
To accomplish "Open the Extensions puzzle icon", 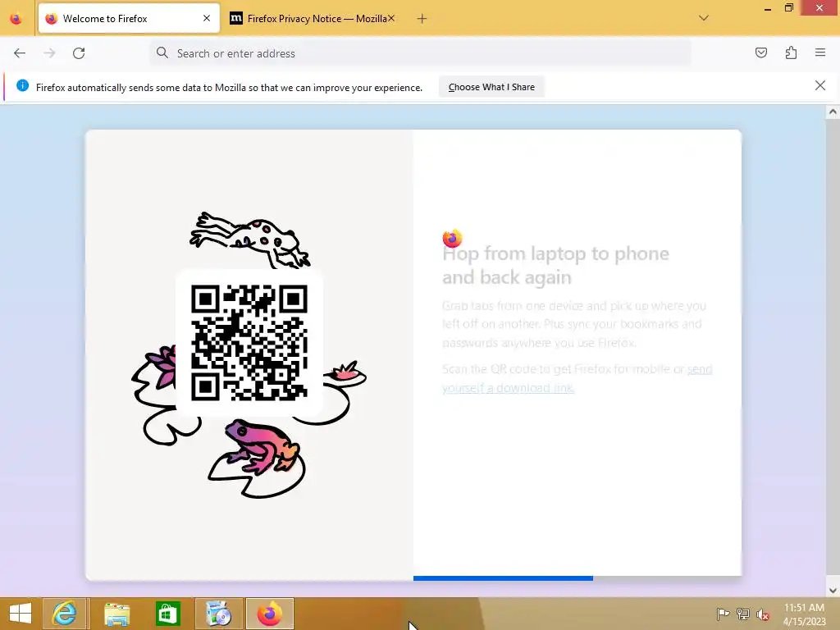I will pyautogui.click(x=791, y=52).
